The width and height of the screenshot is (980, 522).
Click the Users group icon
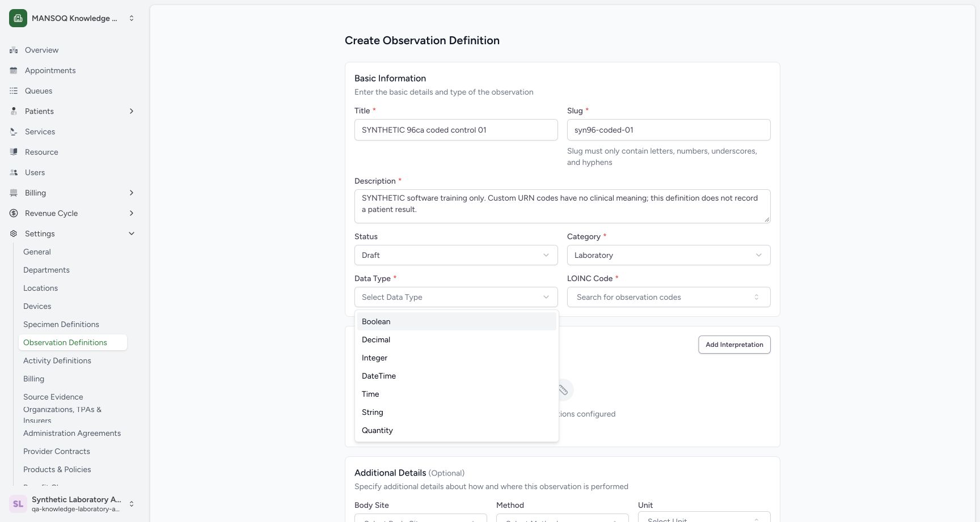click(14, 172)
